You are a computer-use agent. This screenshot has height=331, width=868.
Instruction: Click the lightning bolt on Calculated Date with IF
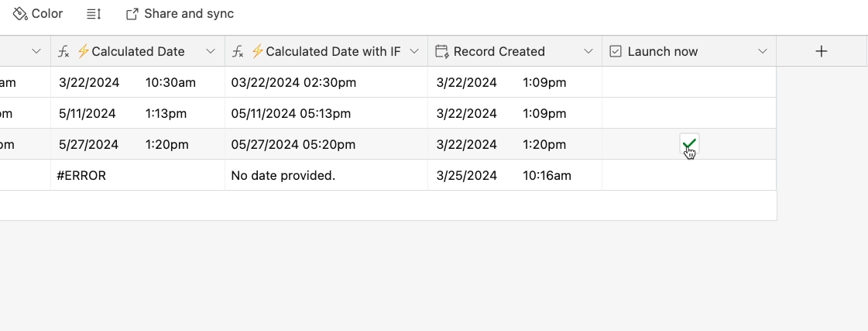click(x=257, y=52)
